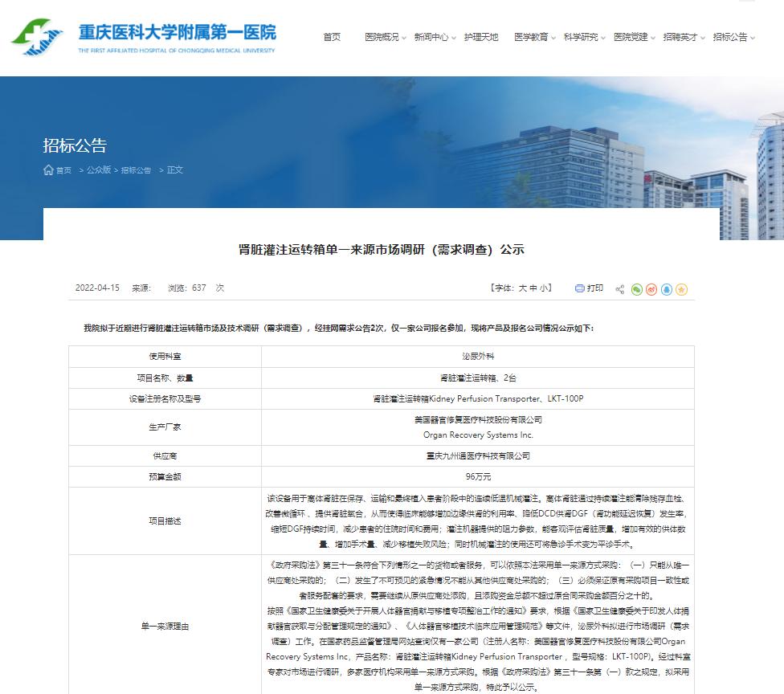Expand the 招标公告 dropdown arrow in the navbar

point(753,38)
